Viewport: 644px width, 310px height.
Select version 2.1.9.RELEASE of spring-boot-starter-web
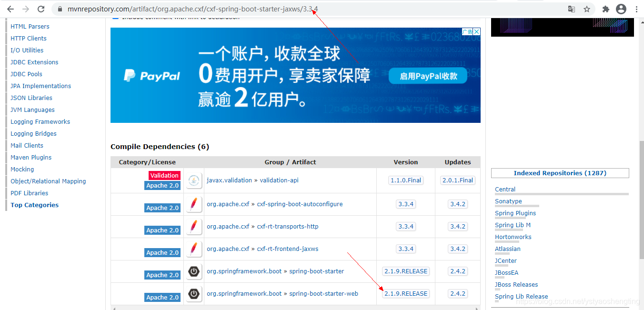point(405,293)
